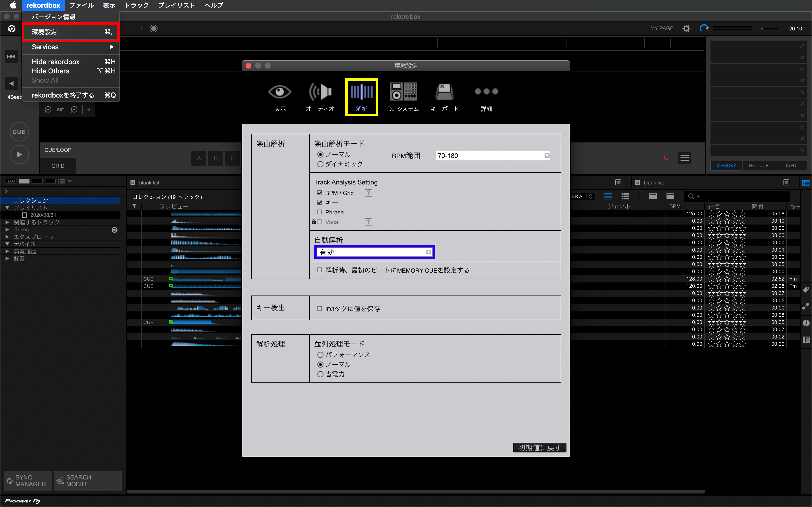This screenshot has width=812, height=507.
Task: Click the settings gear next to MY PAGE
Action: point(686,28)
